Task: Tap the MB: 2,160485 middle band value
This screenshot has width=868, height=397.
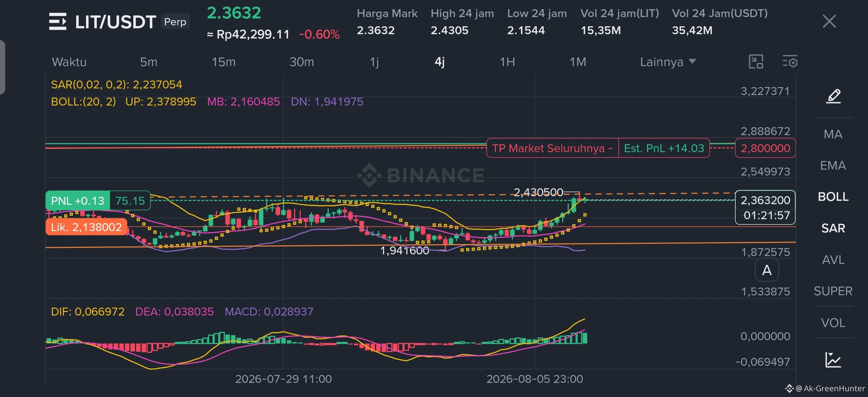Action: 243,102
